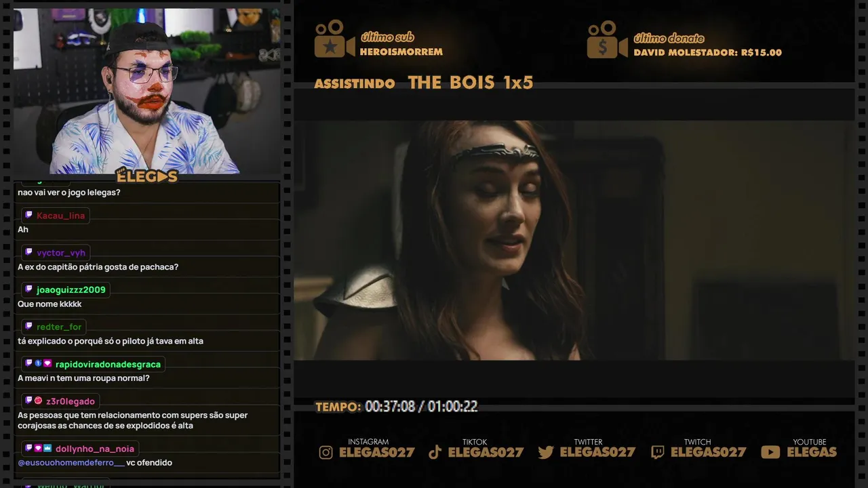Screen dimensions: 868x488
Task: Click the último sub label
Action: click(x=387, y=37)
